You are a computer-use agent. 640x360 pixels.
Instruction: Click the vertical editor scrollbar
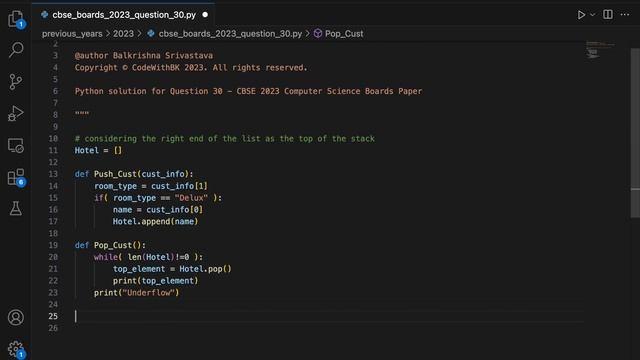pyautogui.click(x=635, y=133)
